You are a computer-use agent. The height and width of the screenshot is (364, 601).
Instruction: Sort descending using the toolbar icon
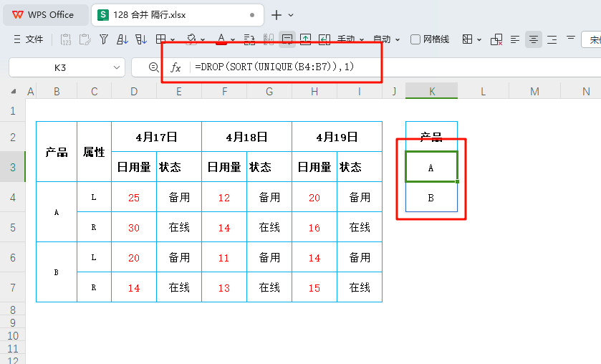pyautogui.click(x=140, y=39)
